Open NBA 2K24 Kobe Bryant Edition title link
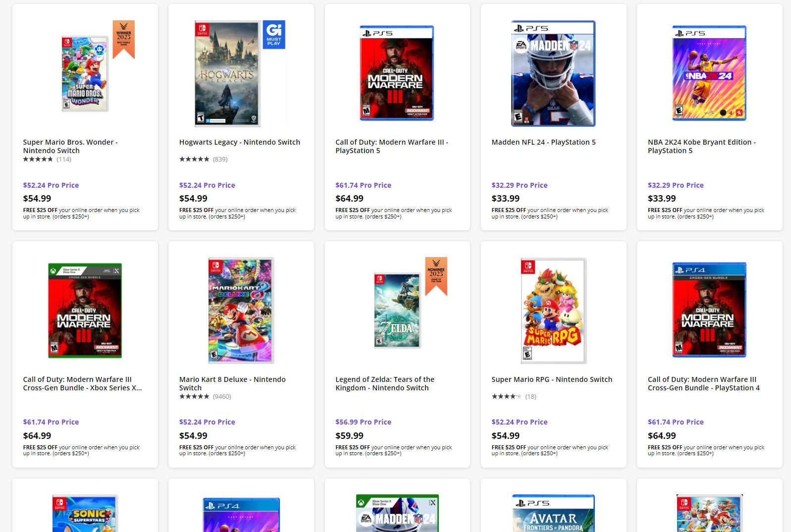The width and height of the screenshot is (791, 532). 701,146
